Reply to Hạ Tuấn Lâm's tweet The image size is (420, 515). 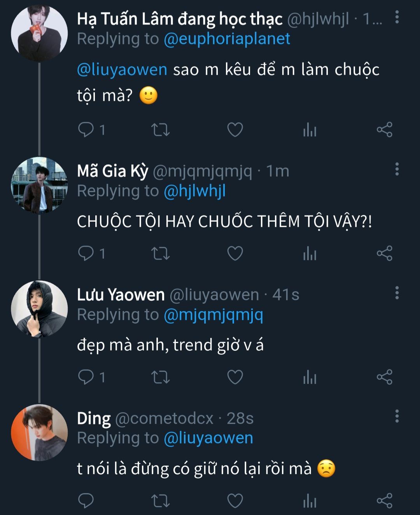point(86,130)
